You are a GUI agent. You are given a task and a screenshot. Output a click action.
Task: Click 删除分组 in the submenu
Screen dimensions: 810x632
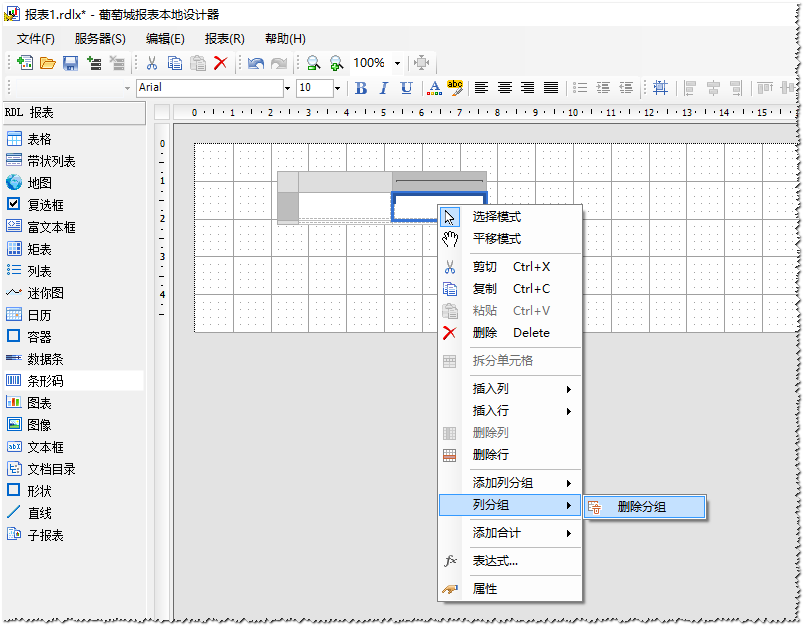click(645, 507)
